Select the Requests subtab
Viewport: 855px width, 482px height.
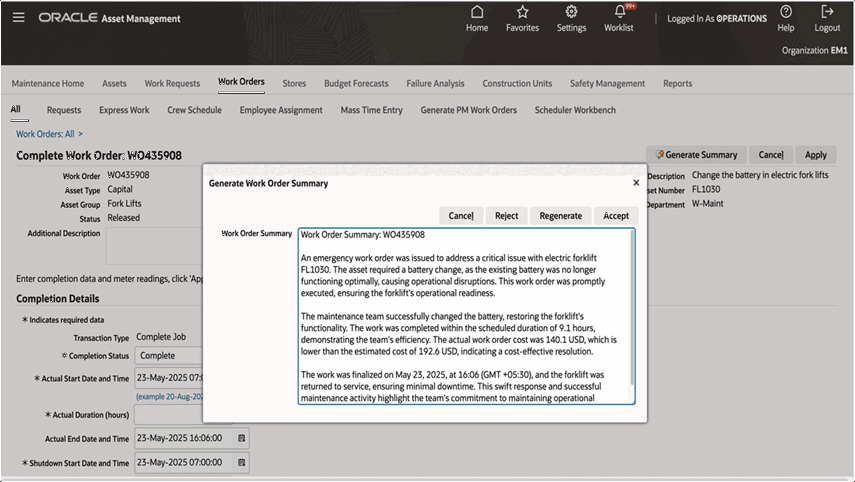[64, 110]
